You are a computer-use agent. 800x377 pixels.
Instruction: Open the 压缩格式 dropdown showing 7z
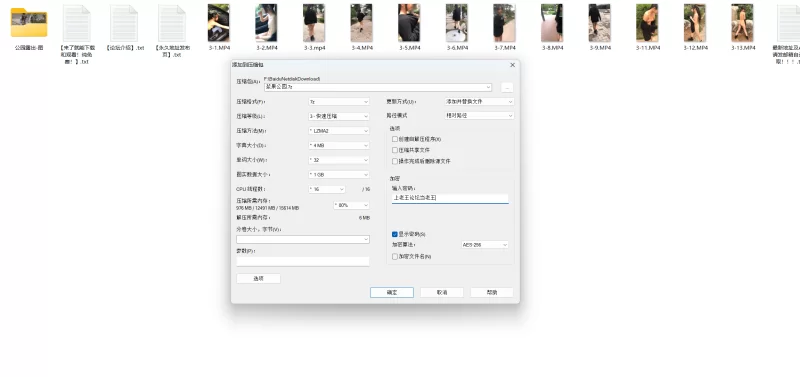(x=339, y=102)
